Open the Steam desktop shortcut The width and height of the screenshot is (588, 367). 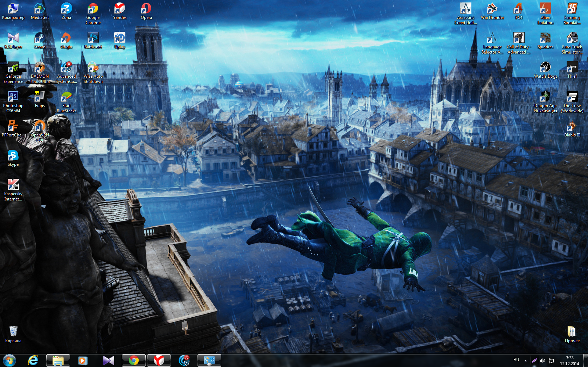40,41
